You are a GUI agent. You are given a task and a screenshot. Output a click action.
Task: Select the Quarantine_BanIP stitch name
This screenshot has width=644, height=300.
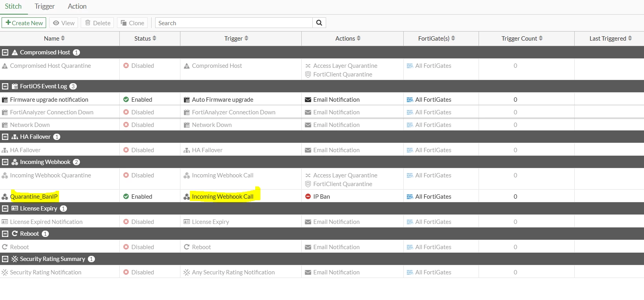[34, 197]
